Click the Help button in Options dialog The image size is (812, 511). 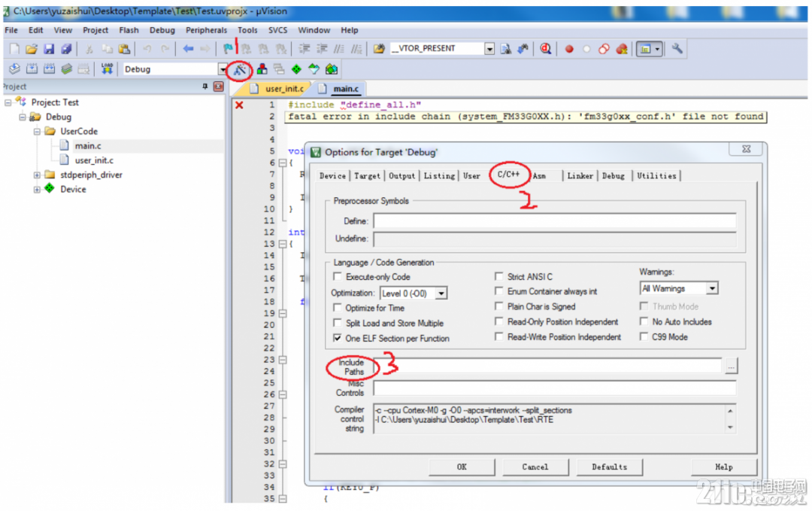point(724,467)
